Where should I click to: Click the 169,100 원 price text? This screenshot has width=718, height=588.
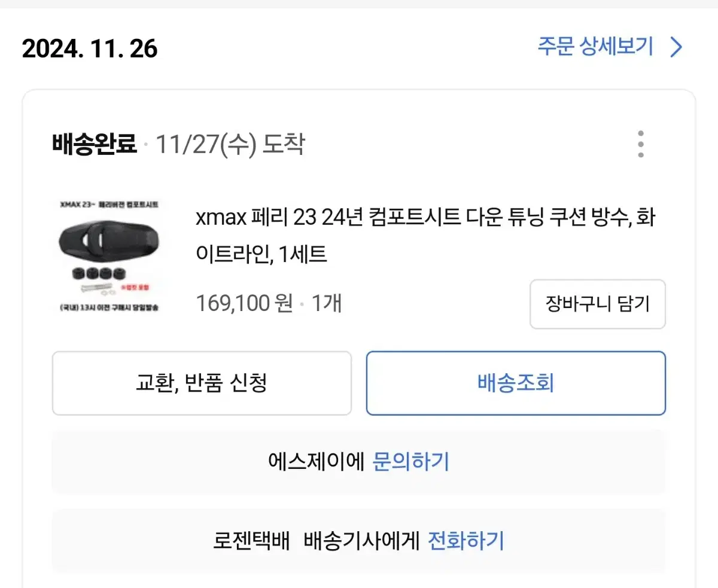click(244, 304)
